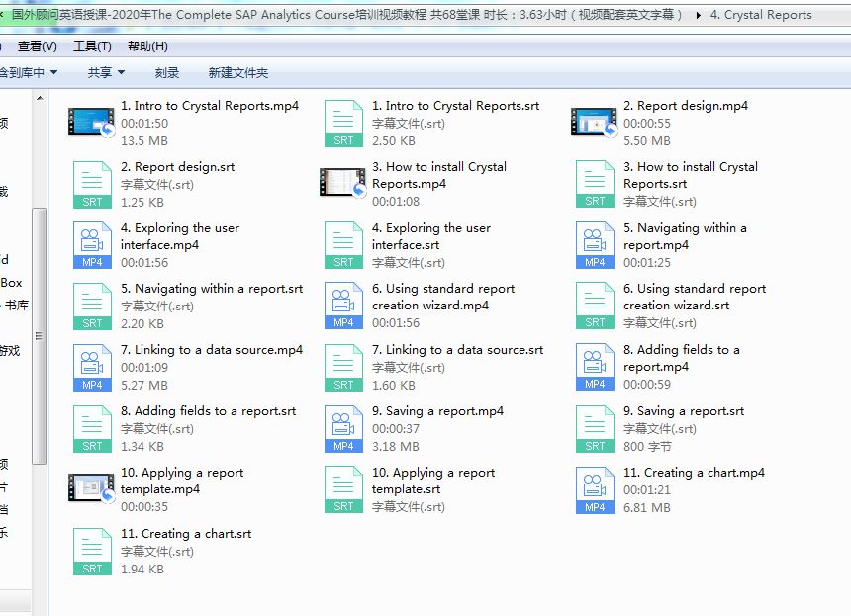Select MP4 icon of 9. Saving a report.mp4
This screenshot has width=851, height=616.
pos(343,428)
